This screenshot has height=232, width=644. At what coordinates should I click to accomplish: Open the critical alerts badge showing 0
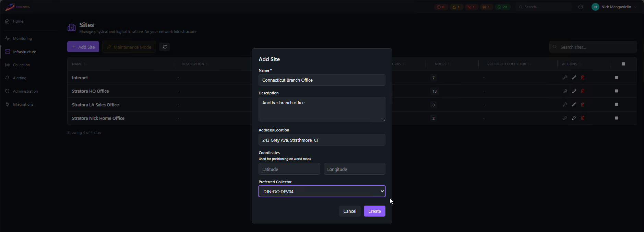(x=441, y=7)
